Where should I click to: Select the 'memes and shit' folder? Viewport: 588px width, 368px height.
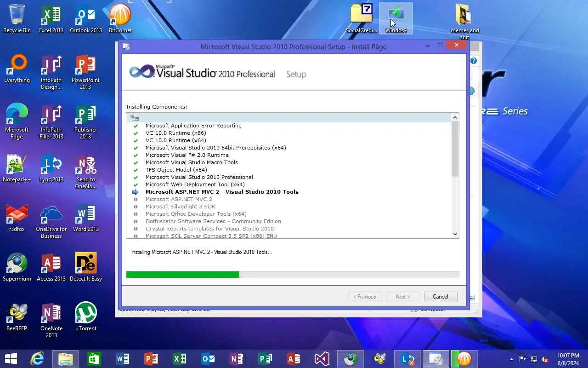(x=465, y=22)
